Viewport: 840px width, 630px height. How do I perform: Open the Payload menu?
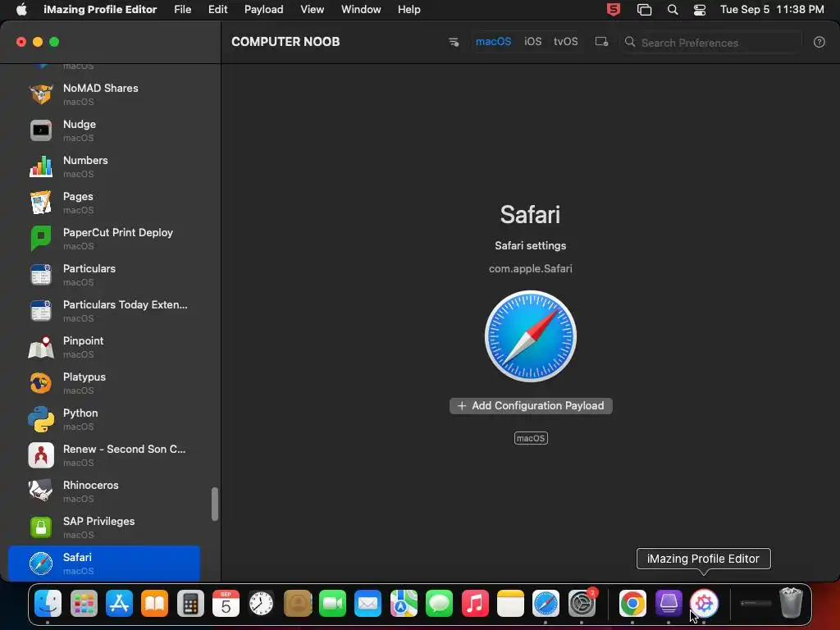tap(263, 10)
